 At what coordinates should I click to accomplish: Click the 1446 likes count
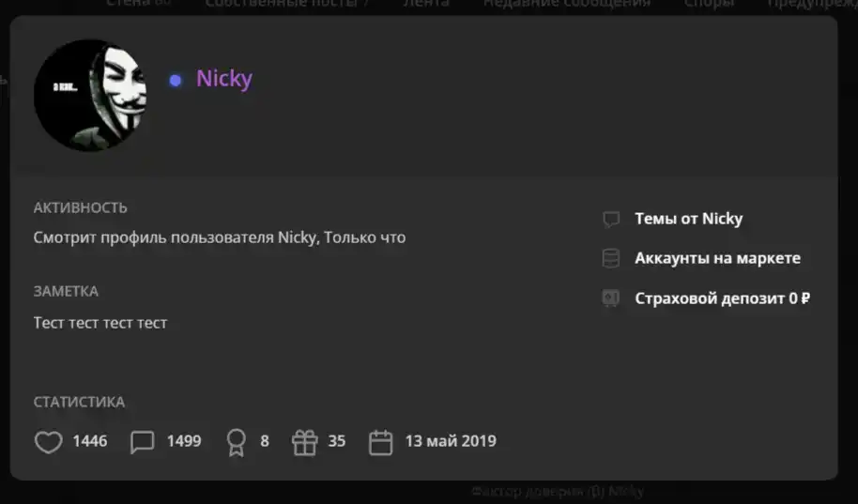click(x=90, y=441)
